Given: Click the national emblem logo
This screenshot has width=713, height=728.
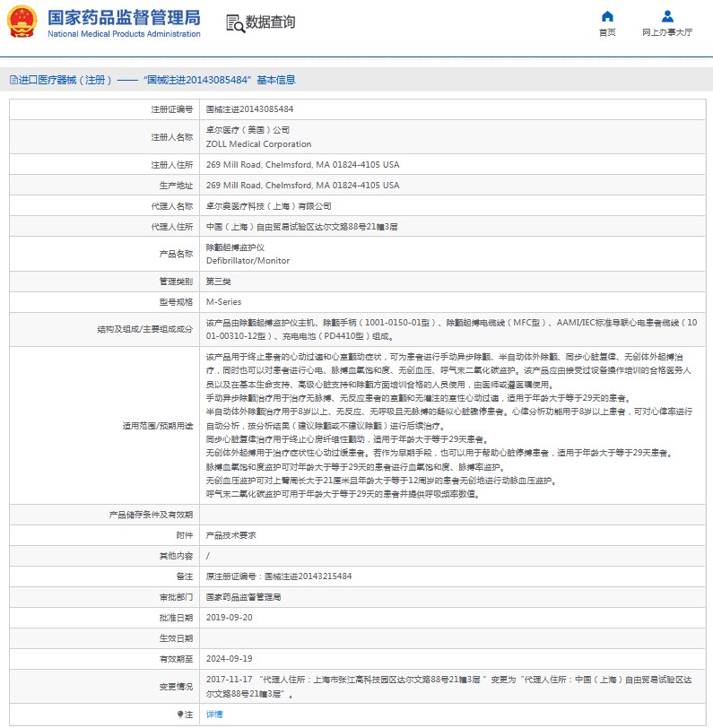Looking at the screenshot, I should pos(22,22).
